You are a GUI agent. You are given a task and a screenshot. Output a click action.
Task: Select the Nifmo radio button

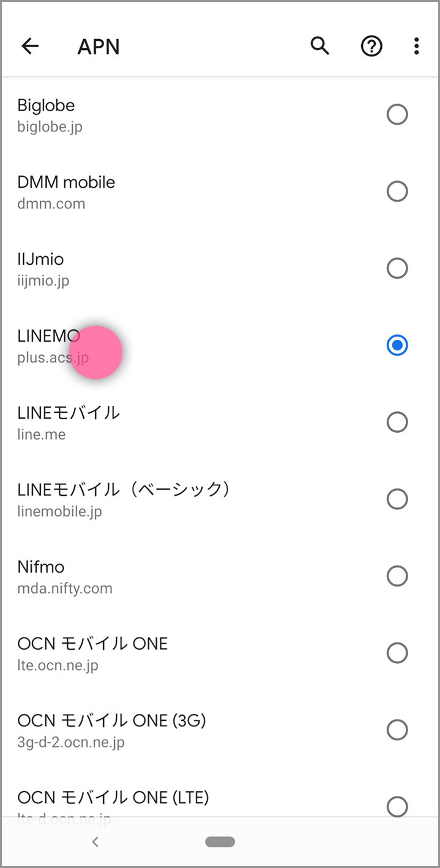(x=397, y=576)
